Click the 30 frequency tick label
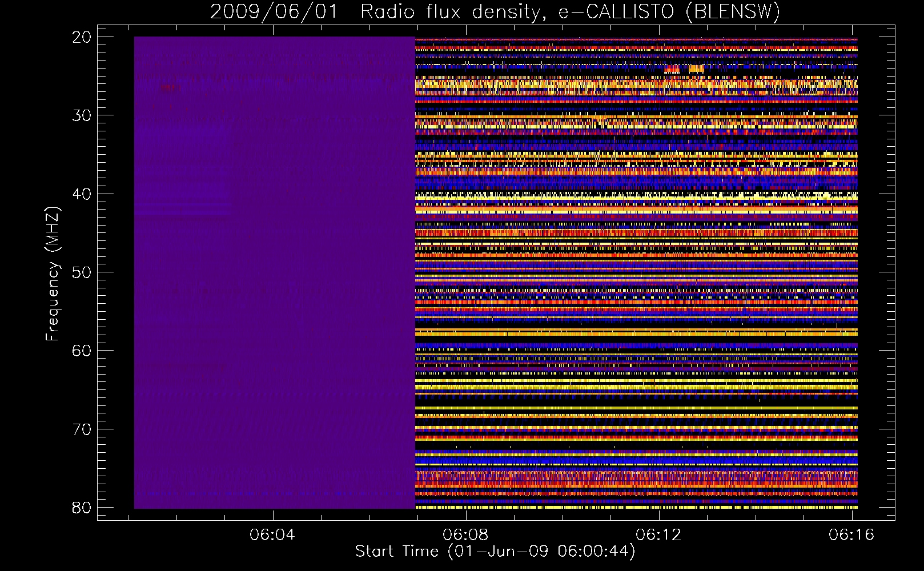This screenshot has width=924, height=571. [82, 115]
